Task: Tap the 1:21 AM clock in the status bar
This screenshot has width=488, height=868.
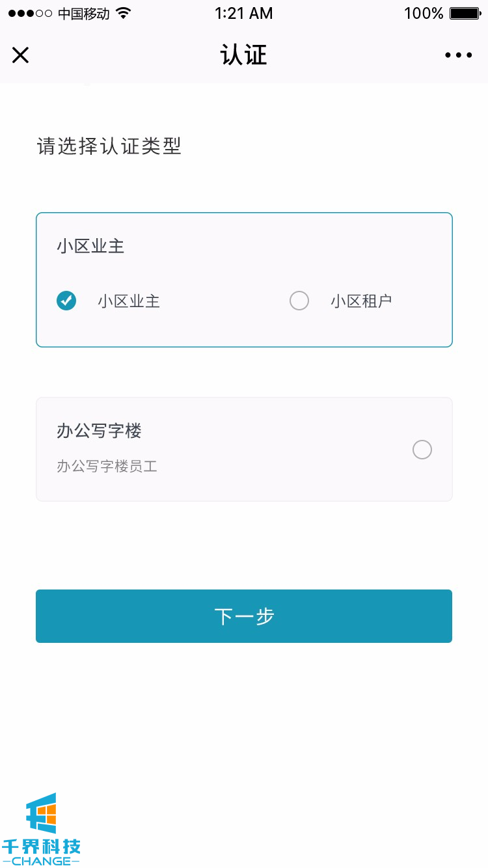Action: tap(244, 14)
